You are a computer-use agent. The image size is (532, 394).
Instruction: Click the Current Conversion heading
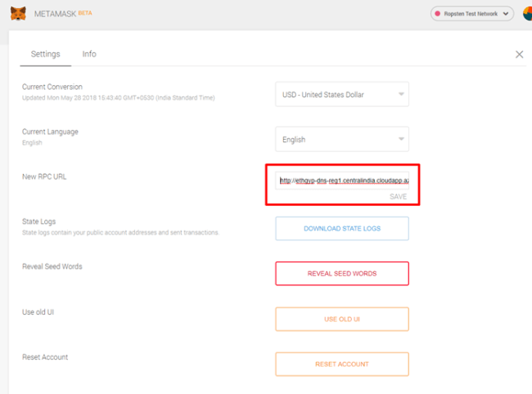point(52,87)
